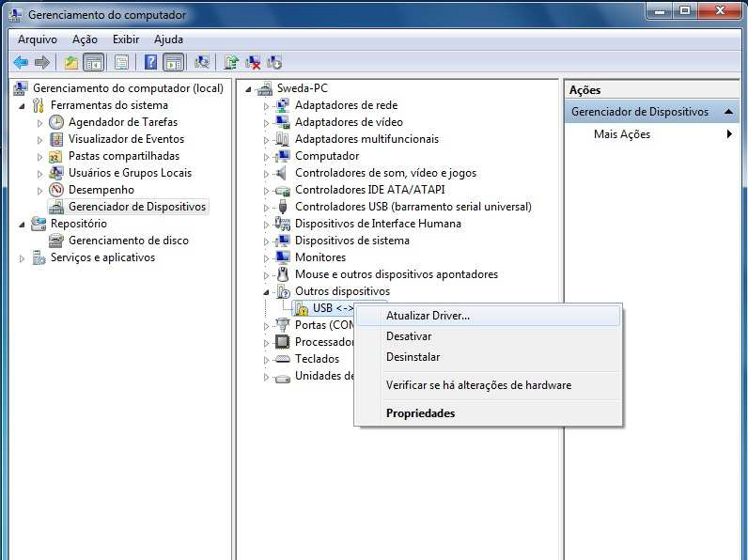Click the up one level folder icon

(x=71, y=62)
